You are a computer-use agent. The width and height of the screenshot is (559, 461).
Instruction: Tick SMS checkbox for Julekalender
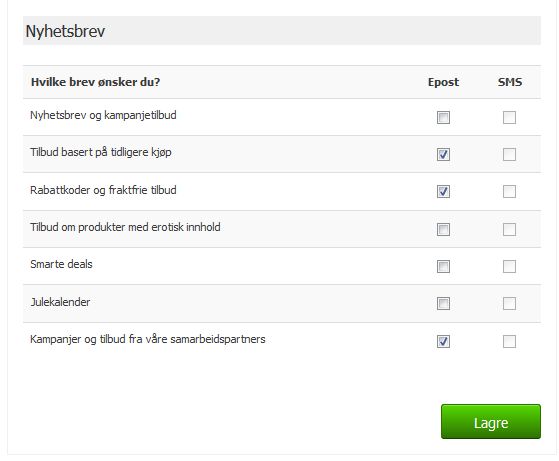pos(509,303)
